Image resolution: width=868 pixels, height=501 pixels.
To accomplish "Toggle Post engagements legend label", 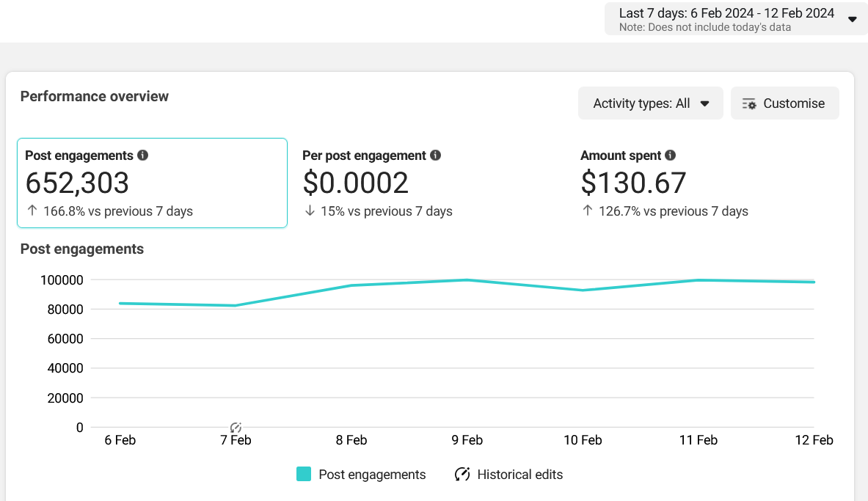I will click(372, 475).
